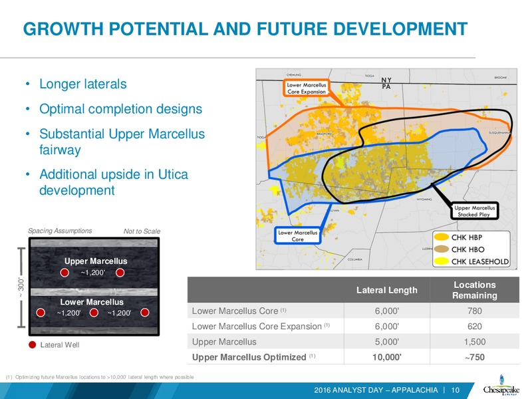
Task: Click the NY PA state border label
Action: [386, 83]
